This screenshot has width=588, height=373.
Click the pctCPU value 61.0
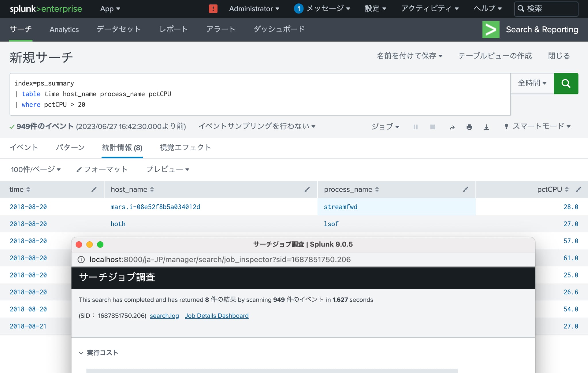571,258
